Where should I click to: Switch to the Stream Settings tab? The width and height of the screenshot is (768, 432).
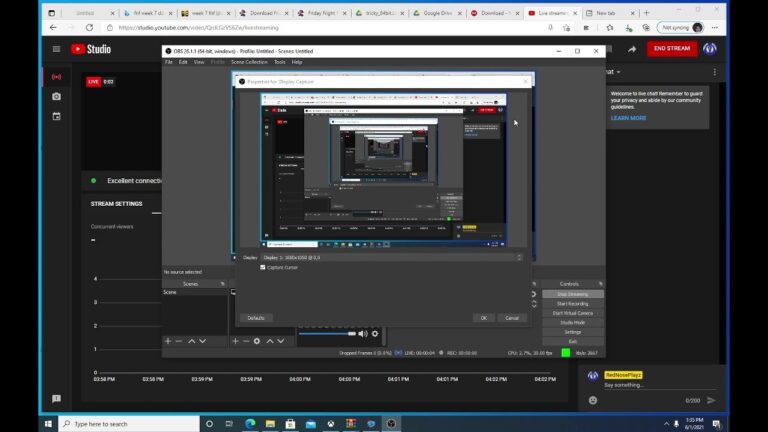coord(116,203)
